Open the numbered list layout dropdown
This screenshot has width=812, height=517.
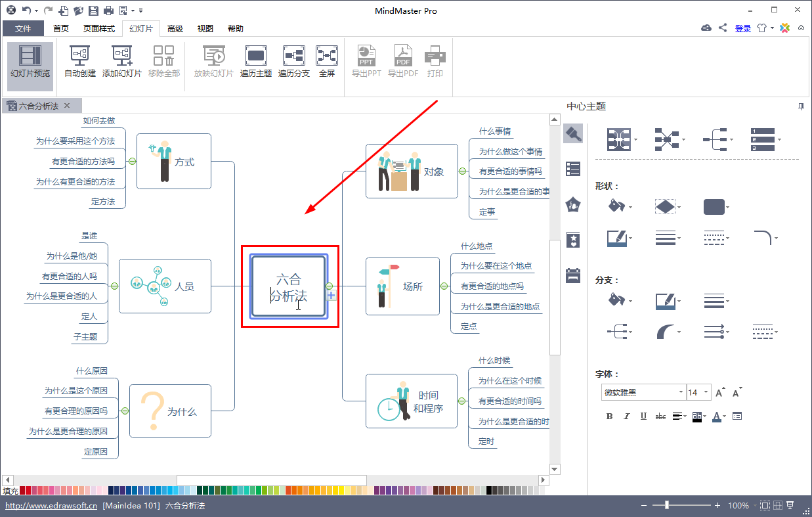click(x=765, y=139)
